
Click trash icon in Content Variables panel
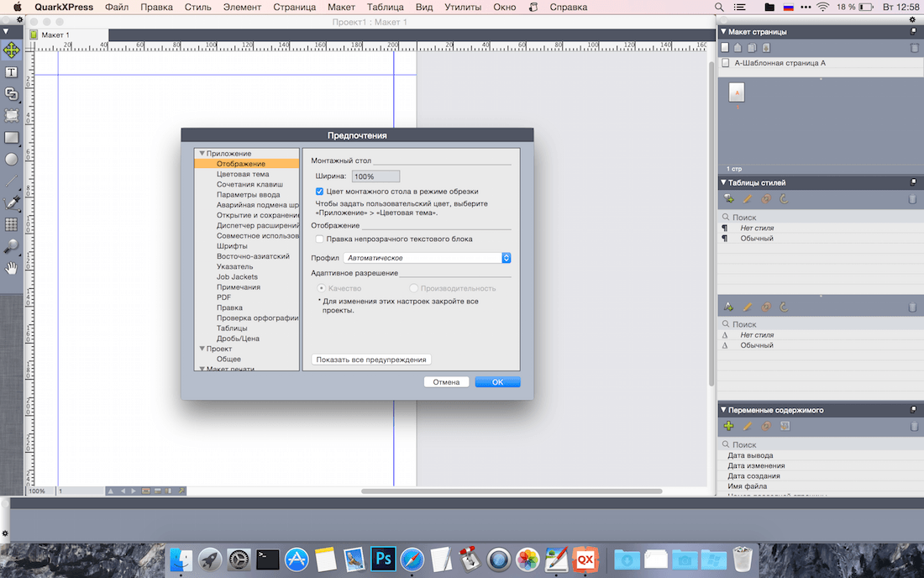click(914, 426)
